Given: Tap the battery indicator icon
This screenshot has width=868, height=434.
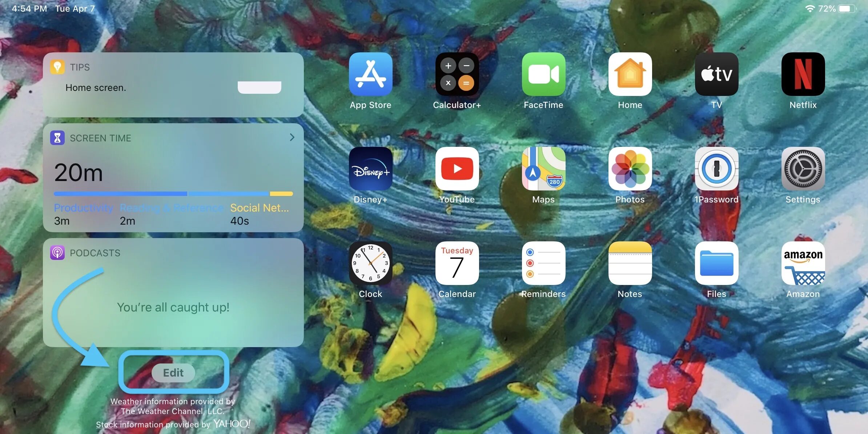Looking at the screenshot, I should [x=847, y=8].
